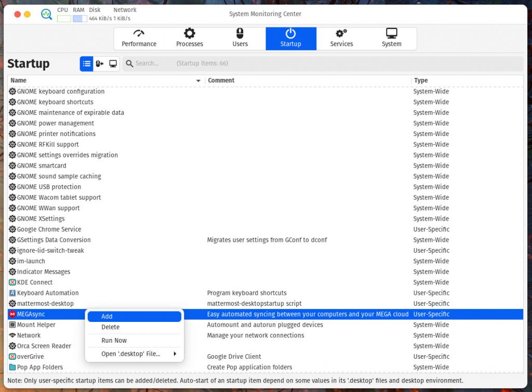
Task: Click the KDE Connect icon in list
Action: coord(12,282)
